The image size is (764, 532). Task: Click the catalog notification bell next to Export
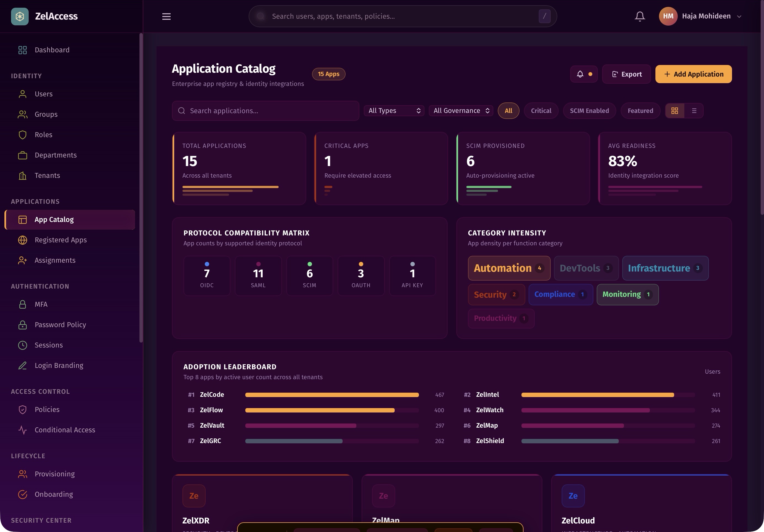pyautogui.click(x=584, y=74)
